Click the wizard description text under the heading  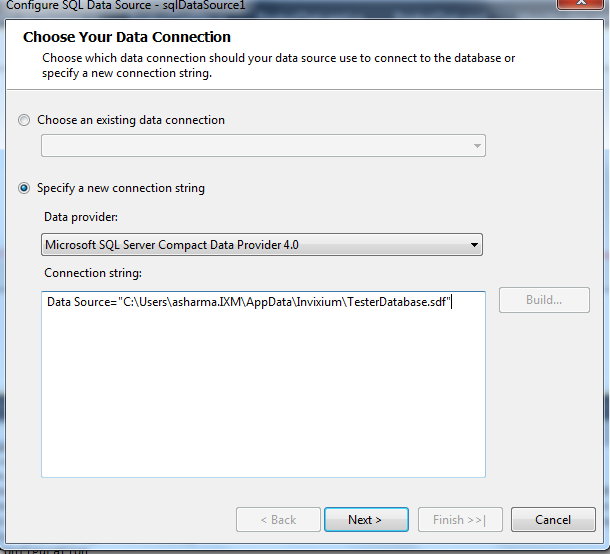pyautogui.click(x=278, y=65)
